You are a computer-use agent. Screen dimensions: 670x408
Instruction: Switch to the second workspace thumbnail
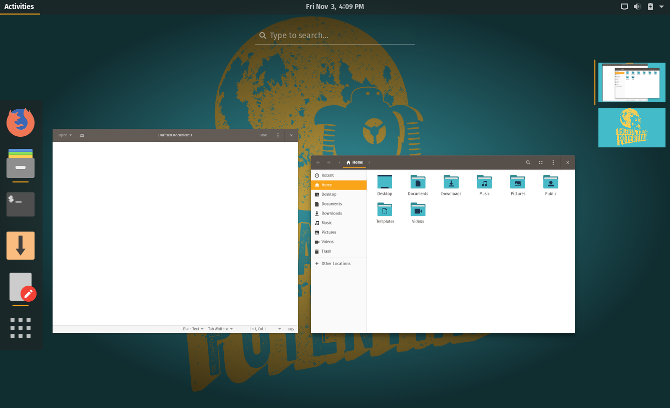631,128
